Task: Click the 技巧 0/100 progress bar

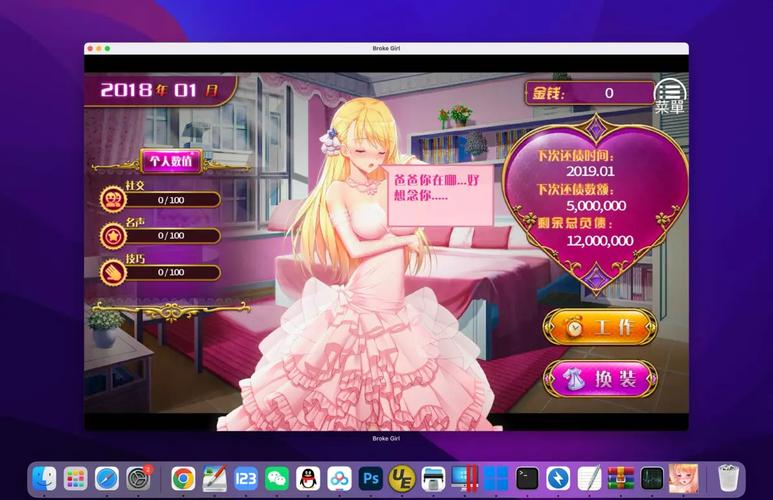Action: [171, 272]
